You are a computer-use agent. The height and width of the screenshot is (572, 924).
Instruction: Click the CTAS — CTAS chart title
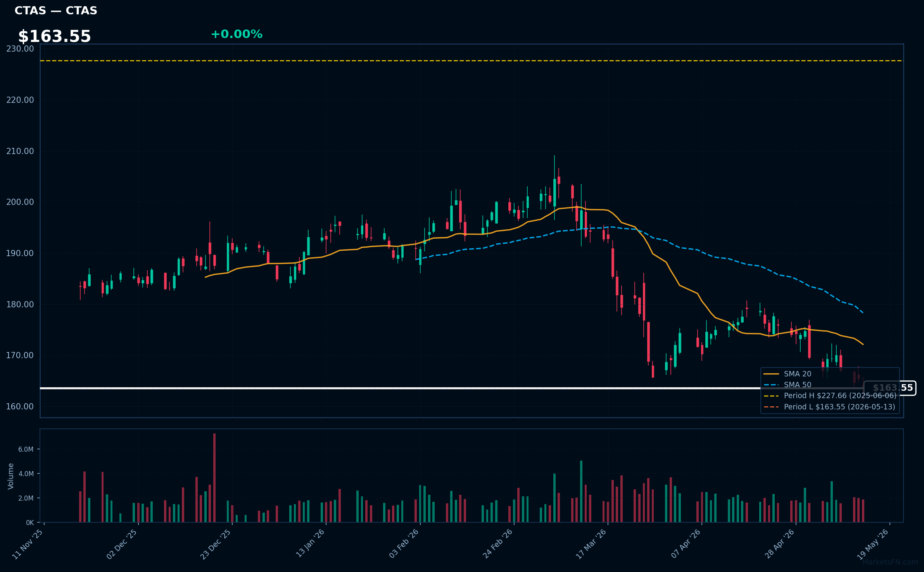point(56,10)
